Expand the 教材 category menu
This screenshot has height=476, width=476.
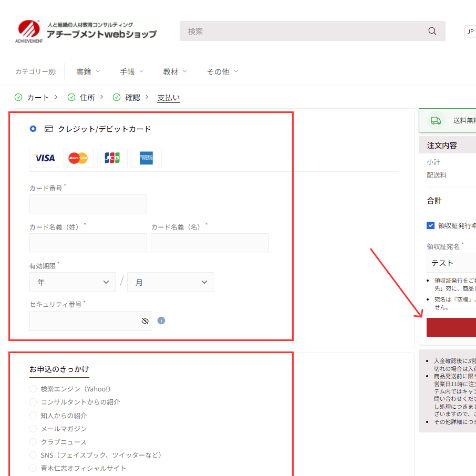(x=175, y=71)
